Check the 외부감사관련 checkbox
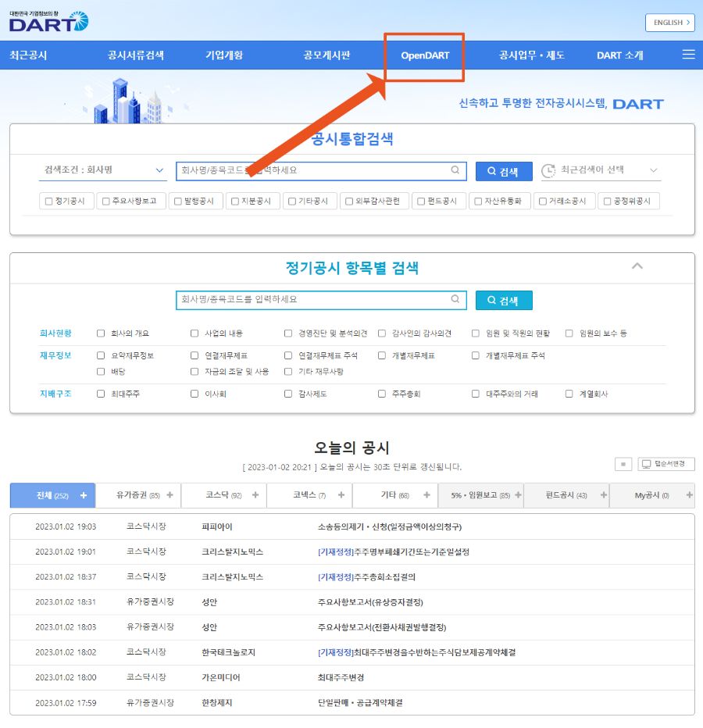This screenshot has width=703, height=728. (x=349, y=201)
